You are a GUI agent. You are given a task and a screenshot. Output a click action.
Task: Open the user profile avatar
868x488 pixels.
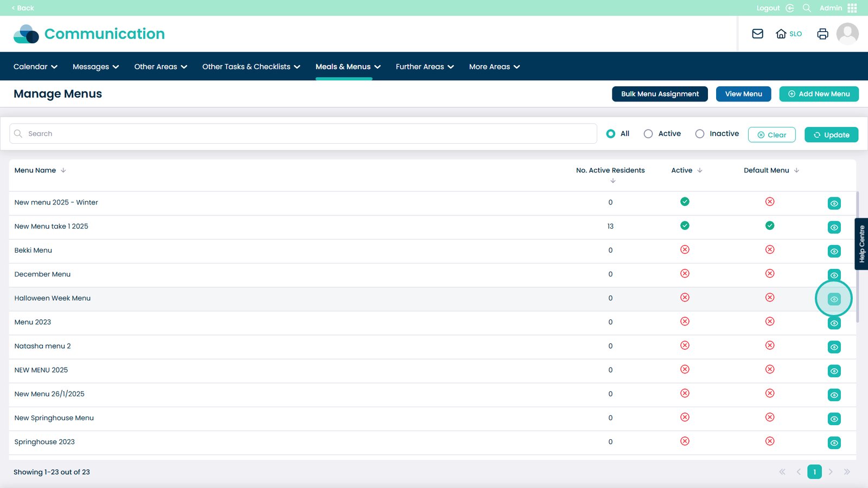(x=847, y=34)
